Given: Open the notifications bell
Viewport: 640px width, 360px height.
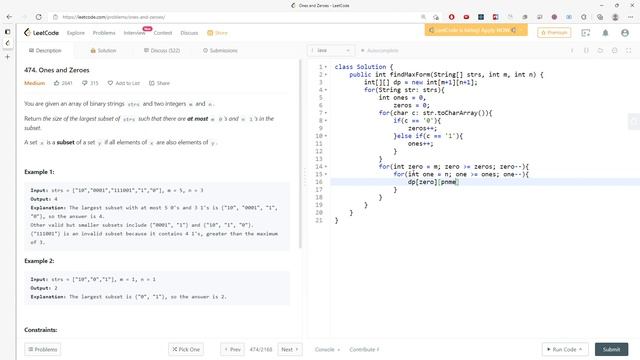Looking at the screenshot, I should [605, 33].
